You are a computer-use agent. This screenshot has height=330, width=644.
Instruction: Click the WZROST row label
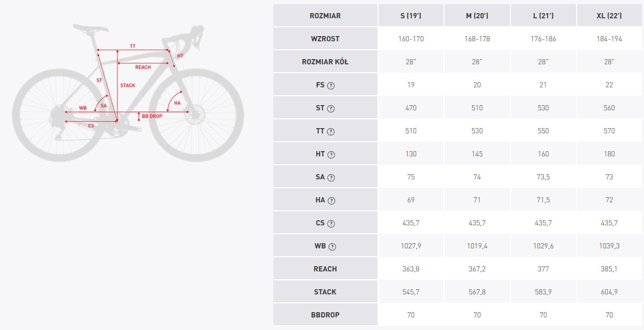pos(325,39)
